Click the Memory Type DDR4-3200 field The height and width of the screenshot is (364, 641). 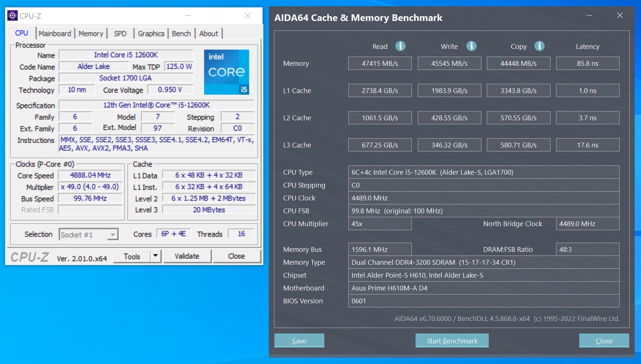(x=484, y=262)
